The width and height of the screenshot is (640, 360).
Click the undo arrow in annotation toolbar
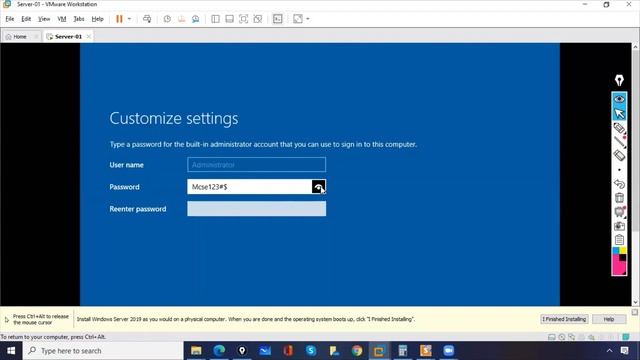tap(619, 184)
